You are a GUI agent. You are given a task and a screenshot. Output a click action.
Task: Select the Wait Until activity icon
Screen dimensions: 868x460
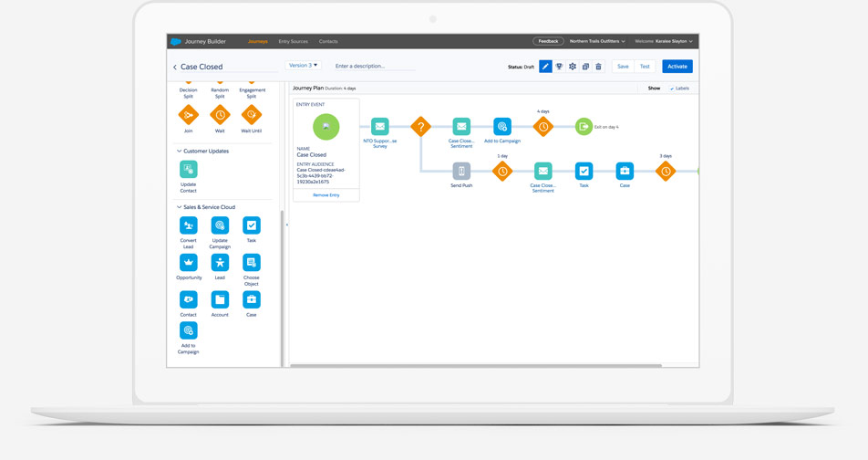(x=252, y=115)
